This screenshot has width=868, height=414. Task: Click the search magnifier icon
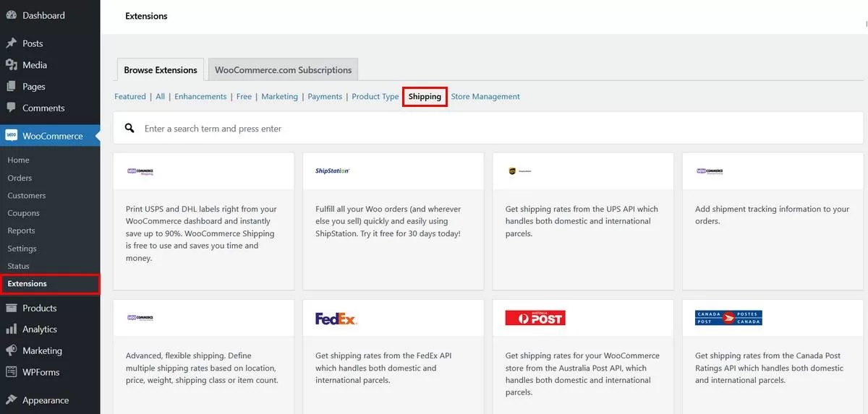129,129
